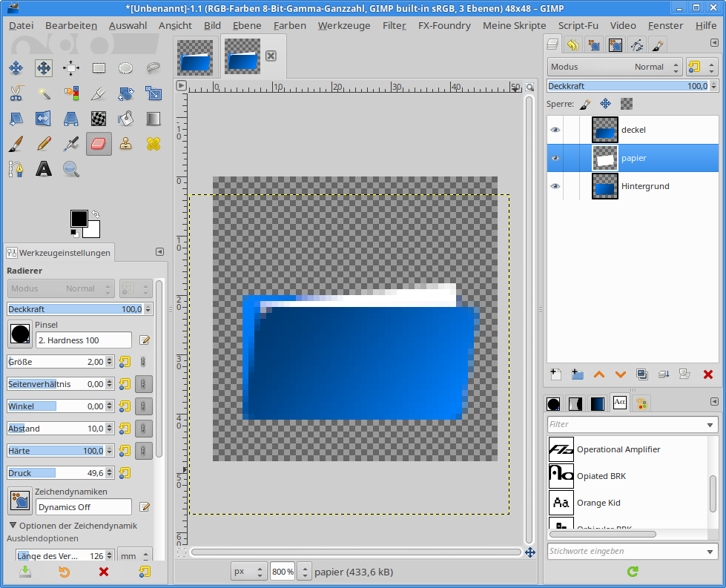Select the Fuzzy Select magic wand tool

[x=44, y=93]
